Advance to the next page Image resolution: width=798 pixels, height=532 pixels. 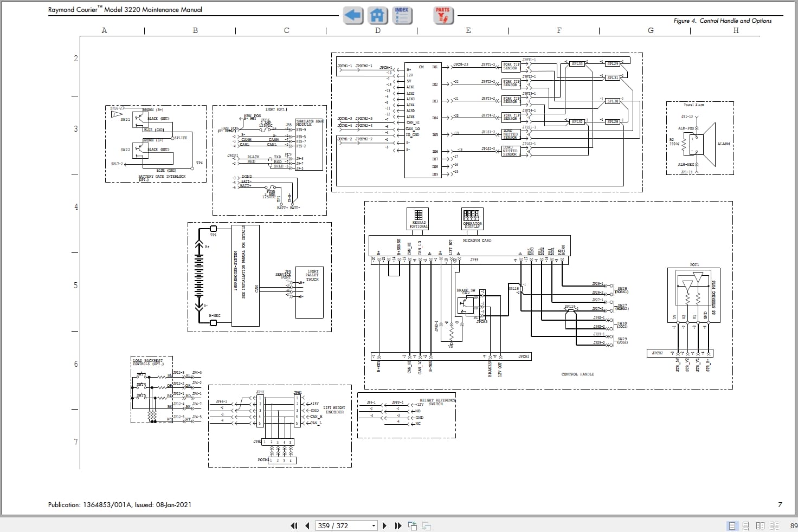point(384,525)
